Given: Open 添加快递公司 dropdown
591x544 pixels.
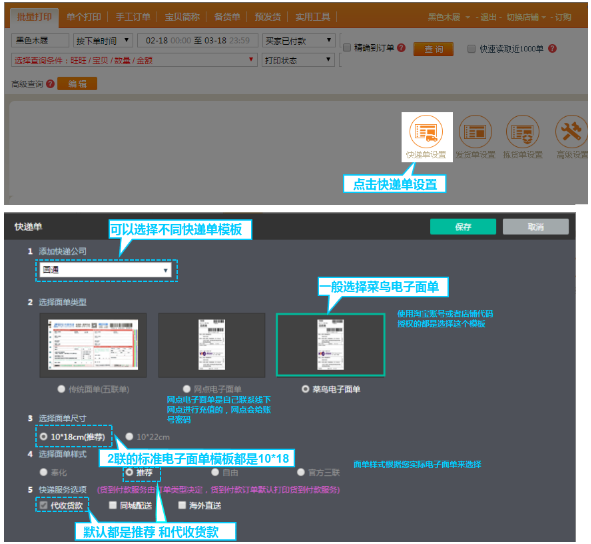Looking at the screenshot, I should (x=105, y=270).
